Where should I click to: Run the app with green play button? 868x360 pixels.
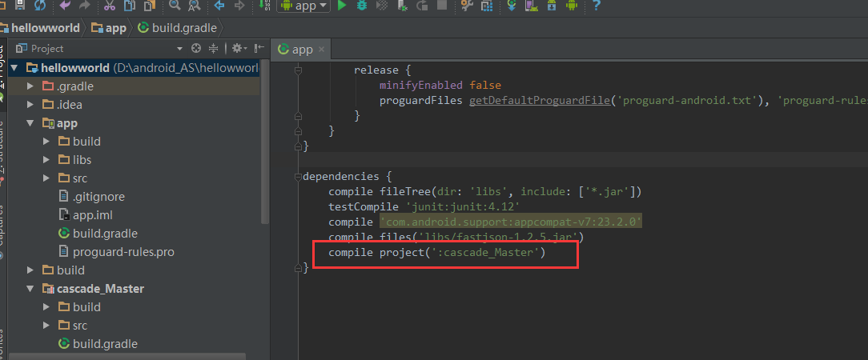(x=342, y=6)
